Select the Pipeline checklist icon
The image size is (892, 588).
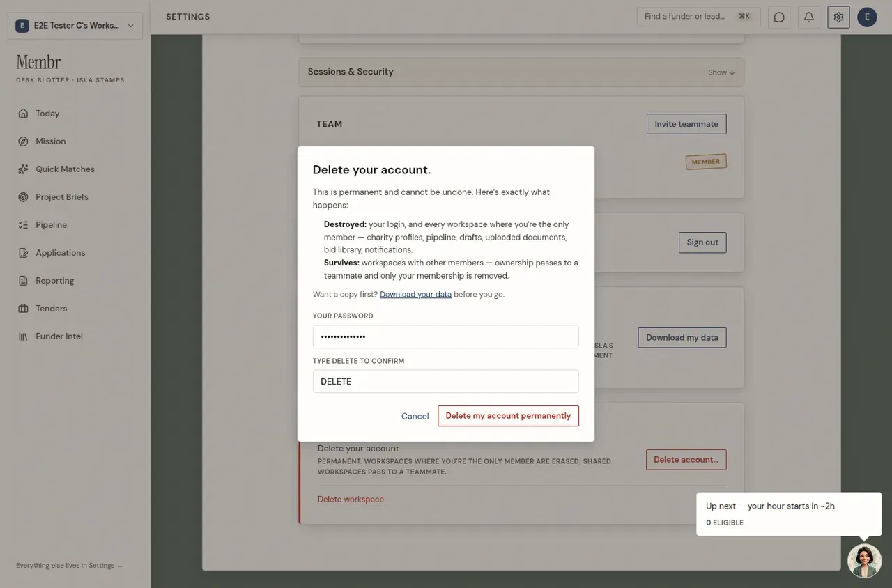[x=23, y=225]
